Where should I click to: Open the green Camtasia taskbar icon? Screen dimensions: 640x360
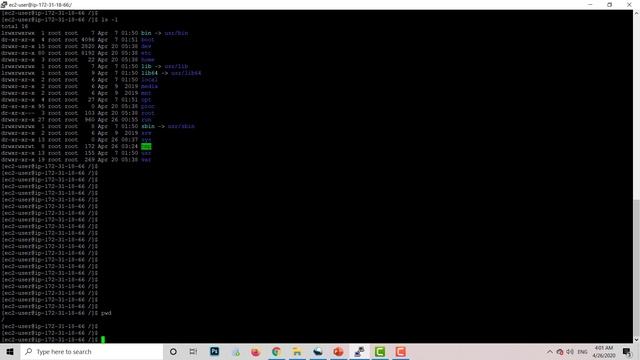click(x=380, y=351)
